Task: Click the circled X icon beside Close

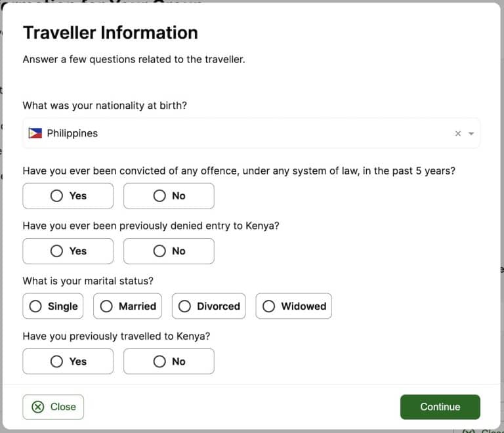Action: coord(38,407)
